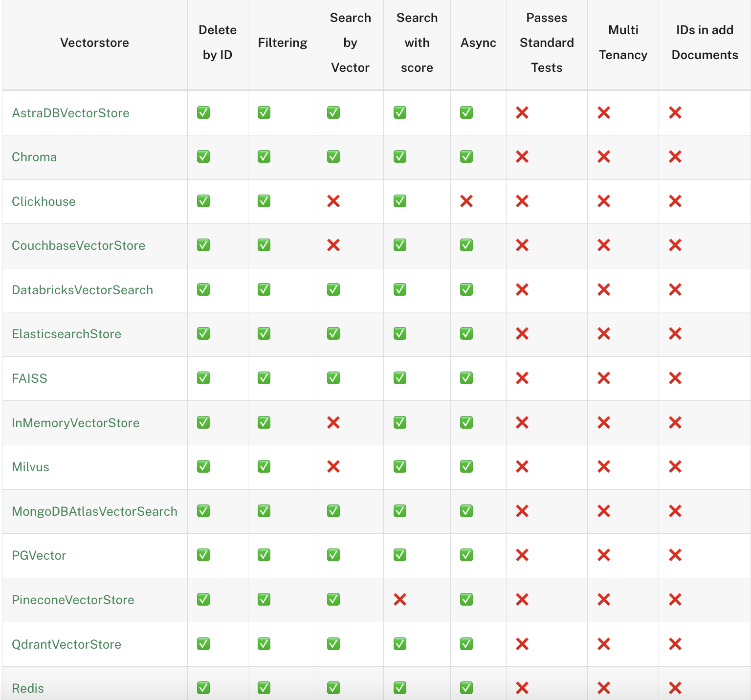Screen dimensions: 751x700
Task: Open the QdrantVectorStore link
Action: click(66, 644)
